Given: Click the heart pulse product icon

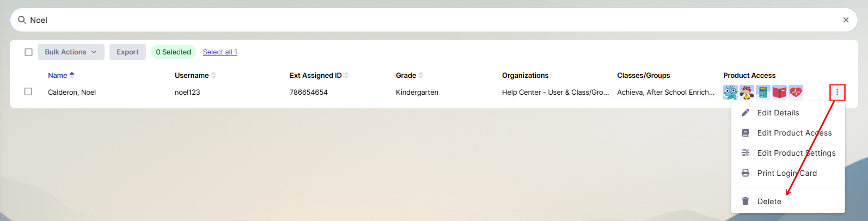Looking at the screenshot, I should coord(796,93).
